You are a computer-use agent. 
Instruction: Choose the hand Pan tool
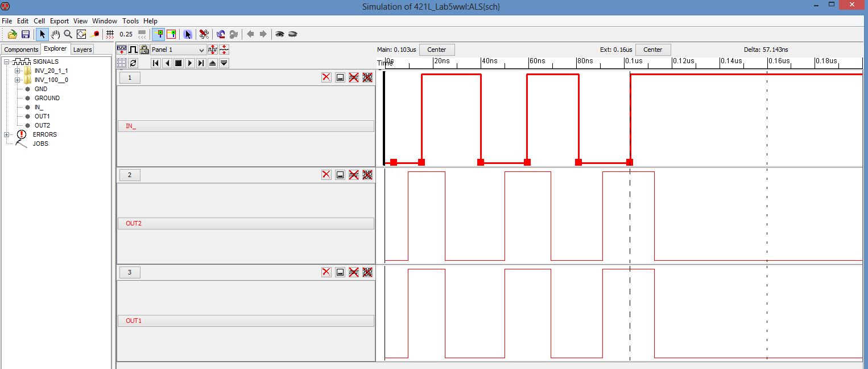pyautogui.click(x=56, y=34)
